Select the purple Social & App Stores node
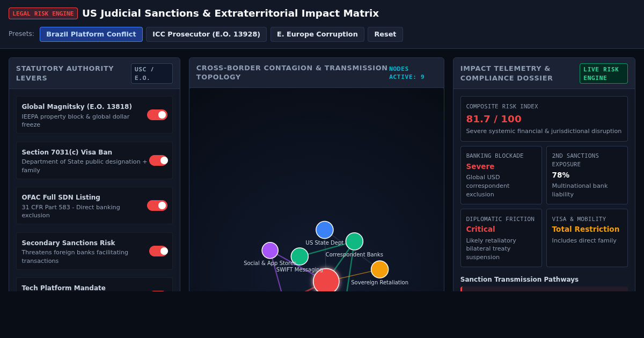644x338 pixels. (x=270, y=251)
